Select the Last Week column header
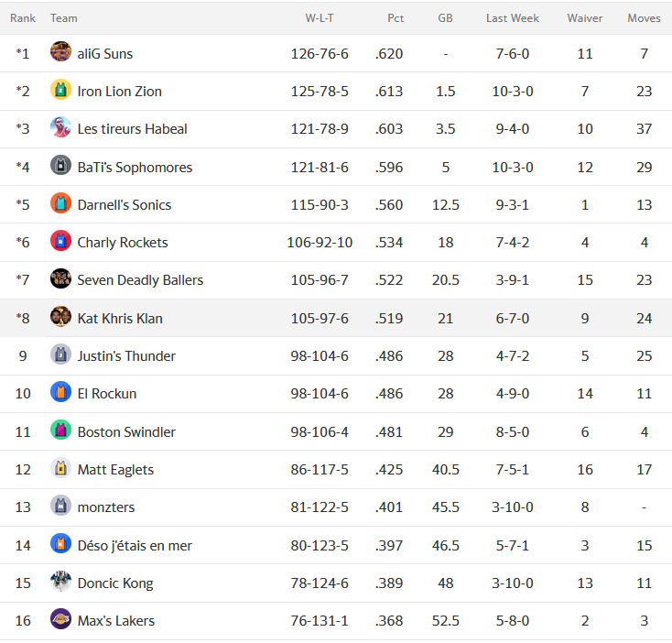Screen dimensions: 672x643 click(x=512, y=18)
